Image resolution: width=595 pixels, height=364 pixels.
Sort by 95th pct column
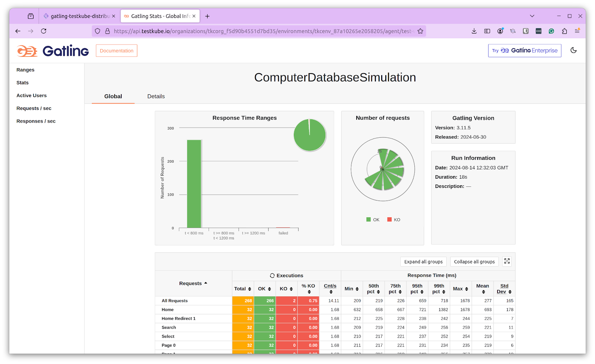(x=417, y=289)
